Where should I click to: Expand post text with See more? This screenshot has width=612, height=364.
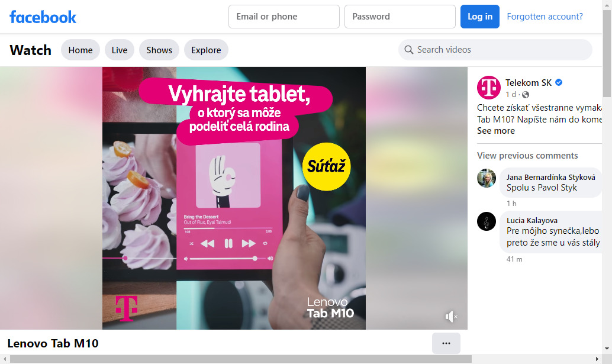(495, 131)
